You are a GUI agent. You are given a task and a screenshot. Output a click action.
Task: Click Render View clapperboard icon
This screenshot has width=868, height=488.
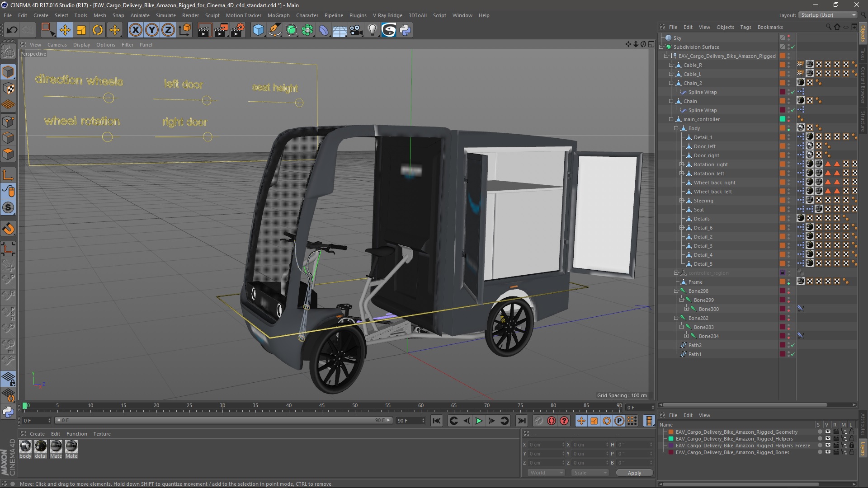204,30
